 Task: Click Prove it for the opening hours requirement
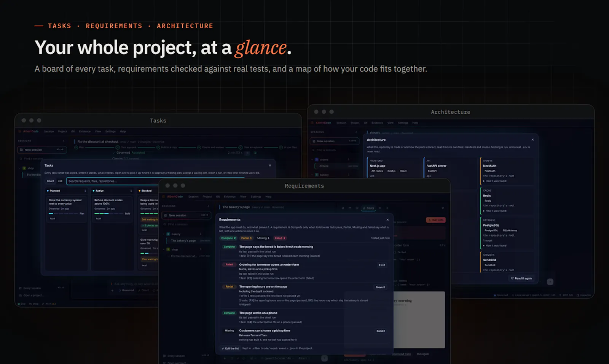tap(380, 287)
